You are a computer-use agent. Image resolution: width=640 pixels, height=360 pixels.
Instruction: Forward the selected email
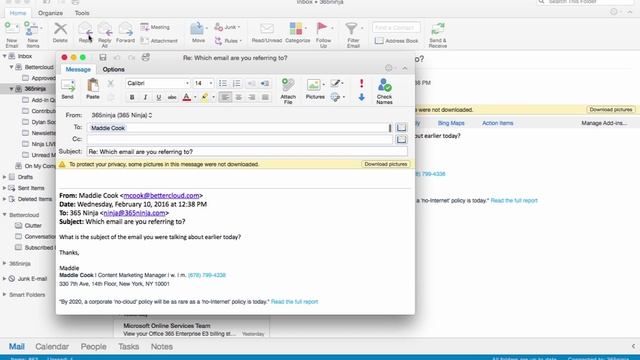point(125,32)
